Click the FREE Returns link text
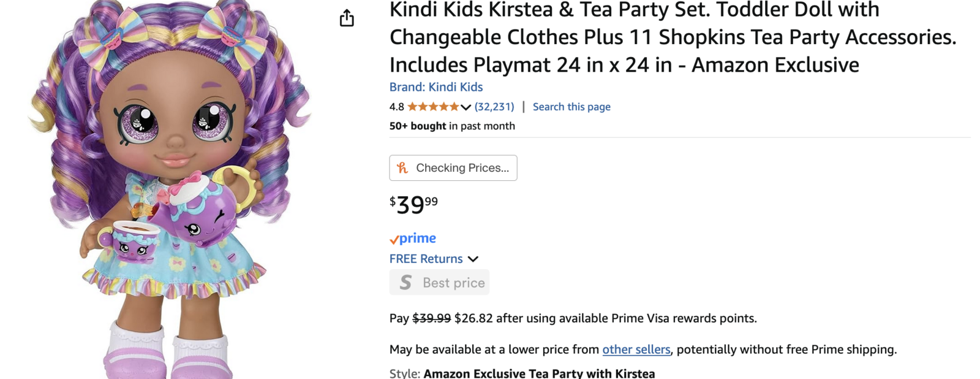The image size is (980, 379). tap(426, 259)
